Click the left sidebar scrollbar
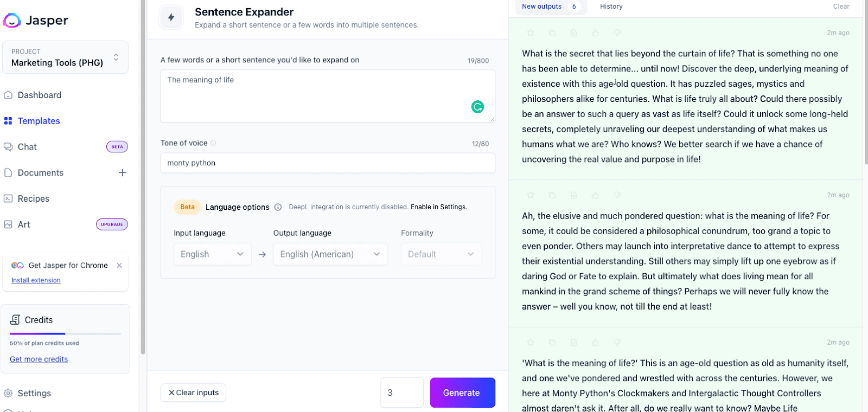 tap(143, 177)
